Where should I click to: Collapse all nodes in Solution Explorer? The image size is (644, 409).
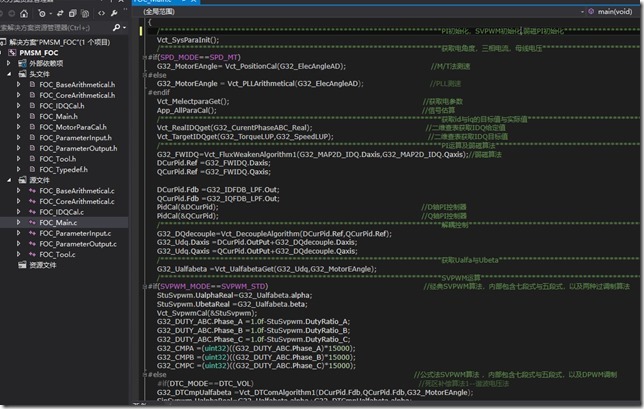coord(73,14)
